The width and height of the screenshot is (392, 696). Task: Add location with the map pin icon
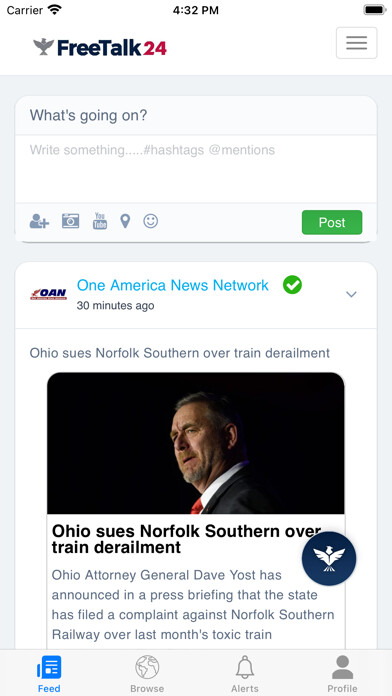[126, 221]
